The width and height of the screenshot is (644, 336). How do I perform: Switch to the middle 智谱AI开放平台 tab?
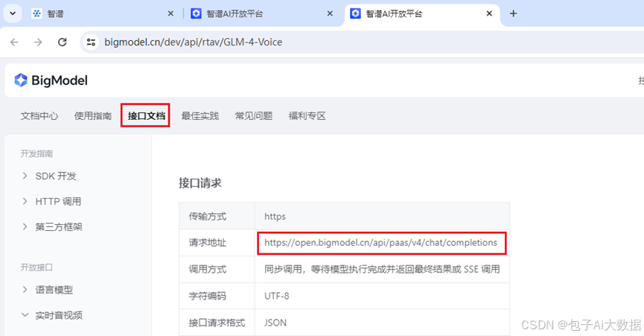pyautogui.click(x=262, y=13)
